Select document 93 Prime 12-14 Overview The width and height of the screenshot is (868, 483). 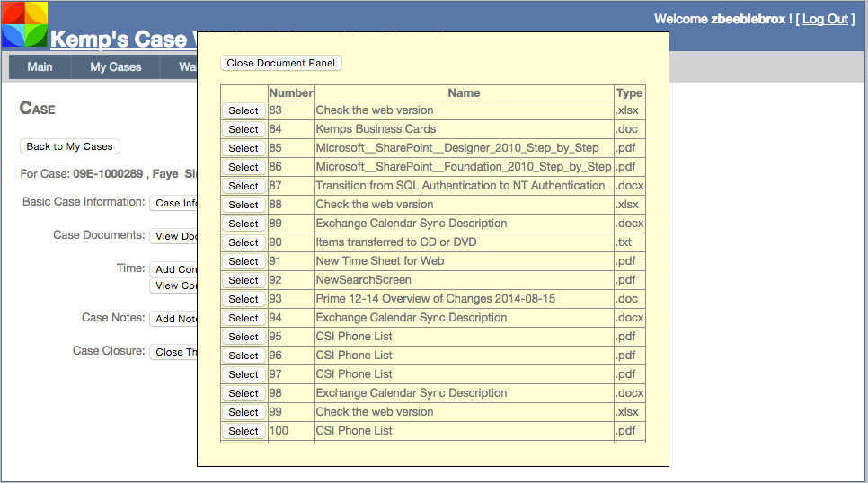click(x=243, y=299)
